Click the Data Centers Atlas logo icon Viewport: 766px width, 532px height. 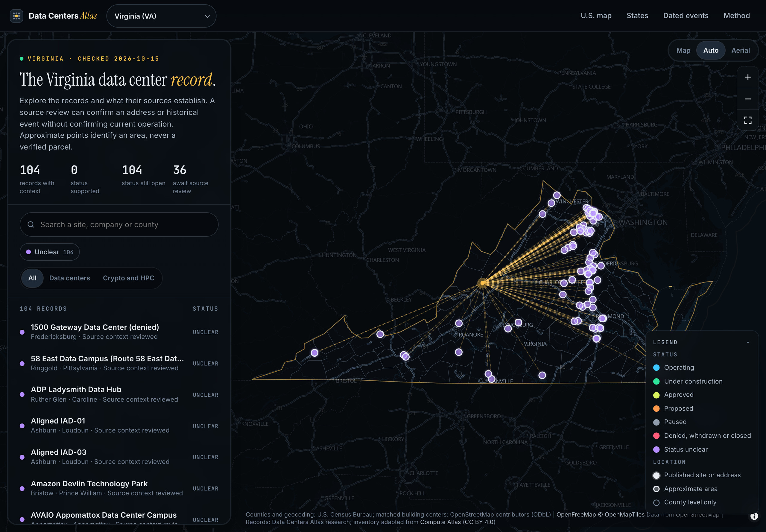16,16
